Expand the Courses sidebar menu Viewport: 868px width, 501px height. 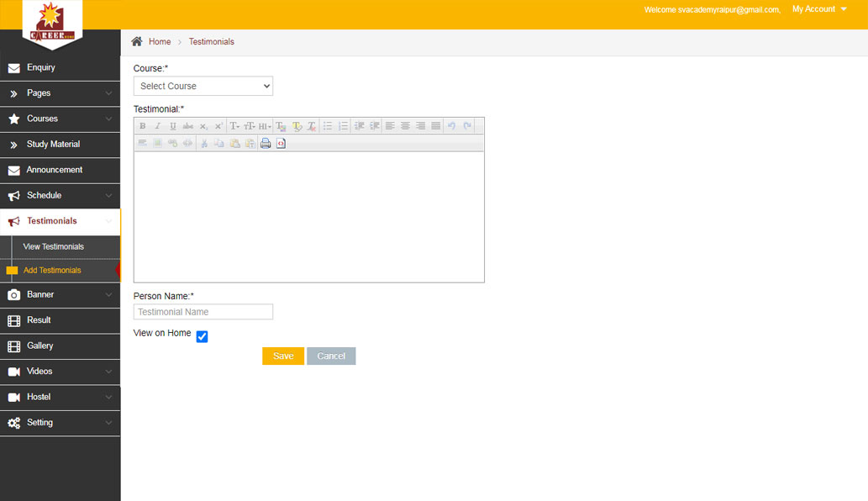[x=60, y=119]
